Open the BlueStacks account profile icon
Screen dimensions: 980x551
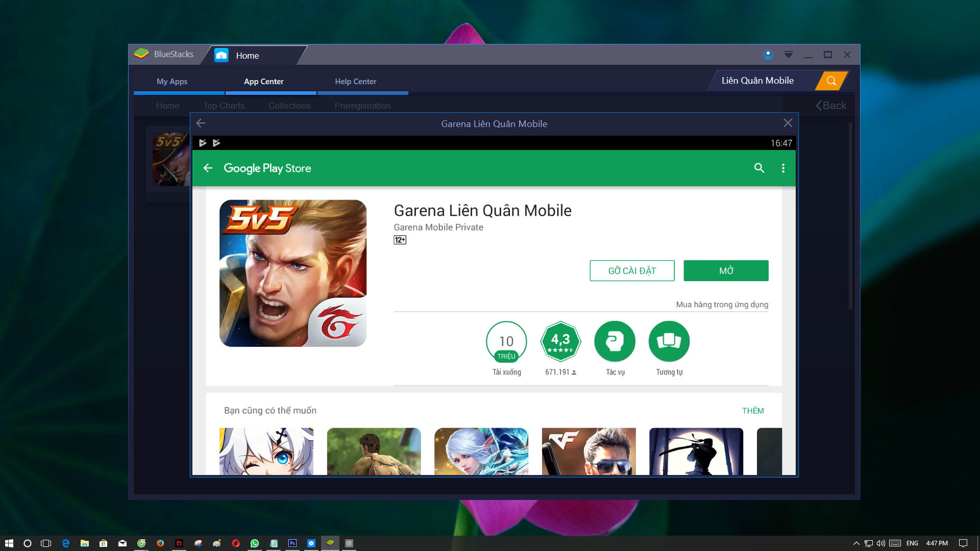[768, 55]
